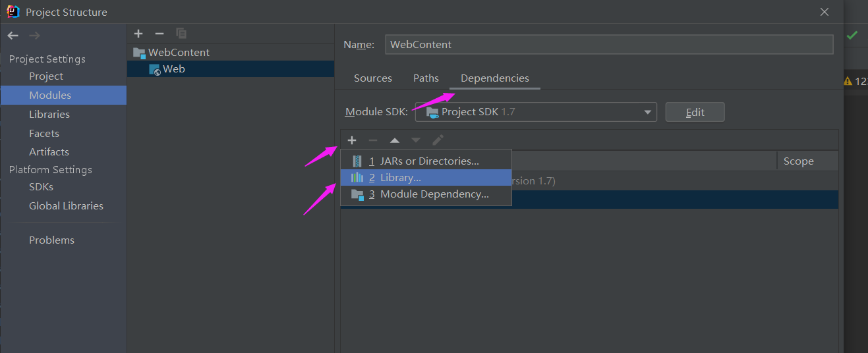Open the Artifacts settings section

click(49, 152)
